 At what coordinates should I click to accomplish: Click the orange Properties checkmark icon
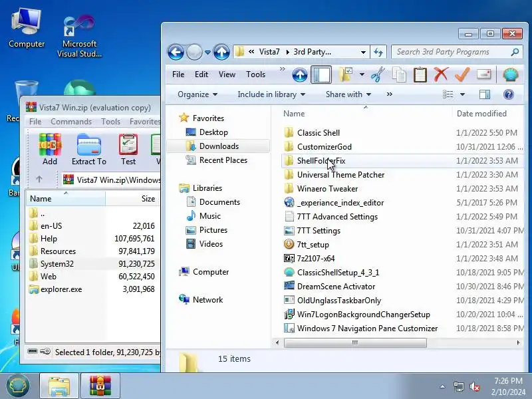tap(462, 74)
